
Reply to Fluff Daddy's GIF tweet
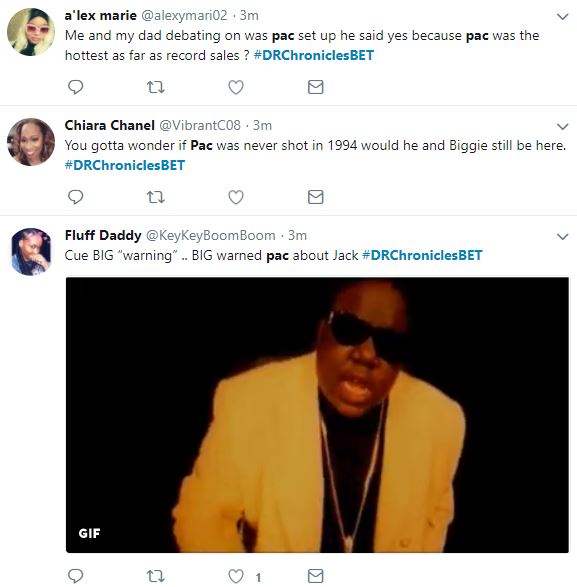tap(75, 576)
